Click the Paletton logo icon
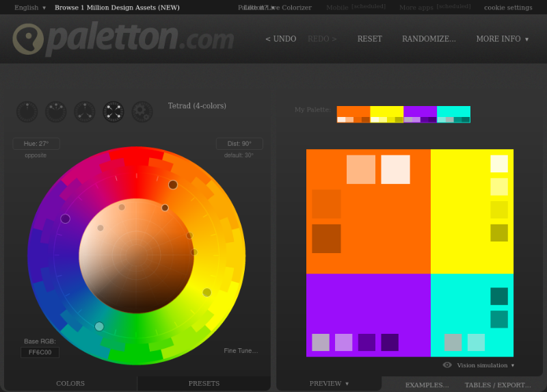This screenshot has height=392, width=547. [28, 39]
